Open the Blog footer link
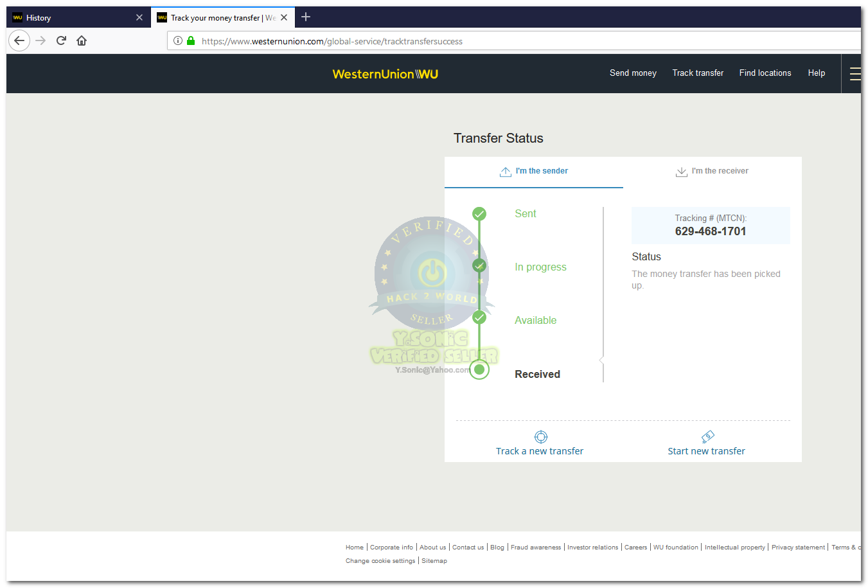Screen dimensions: 868x588 (x=497, y=548)
